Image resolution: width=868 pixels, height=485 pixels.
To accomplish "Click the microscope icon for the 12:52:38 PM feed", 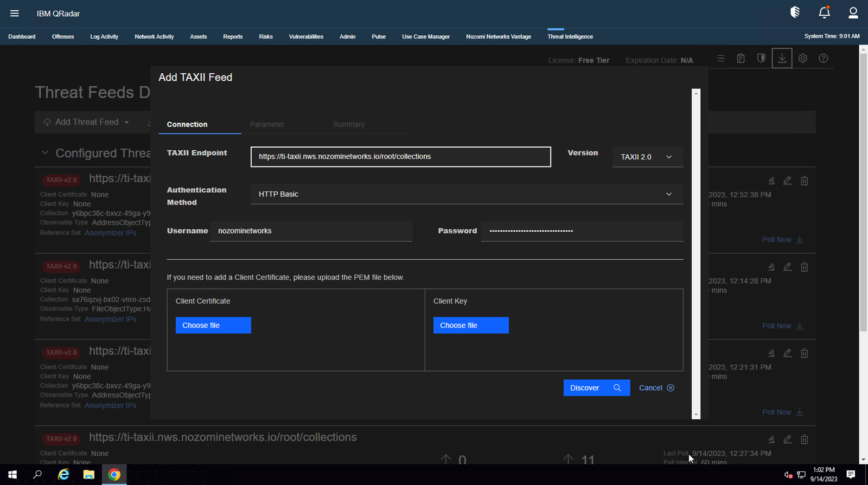I will [x=771, y=181].
